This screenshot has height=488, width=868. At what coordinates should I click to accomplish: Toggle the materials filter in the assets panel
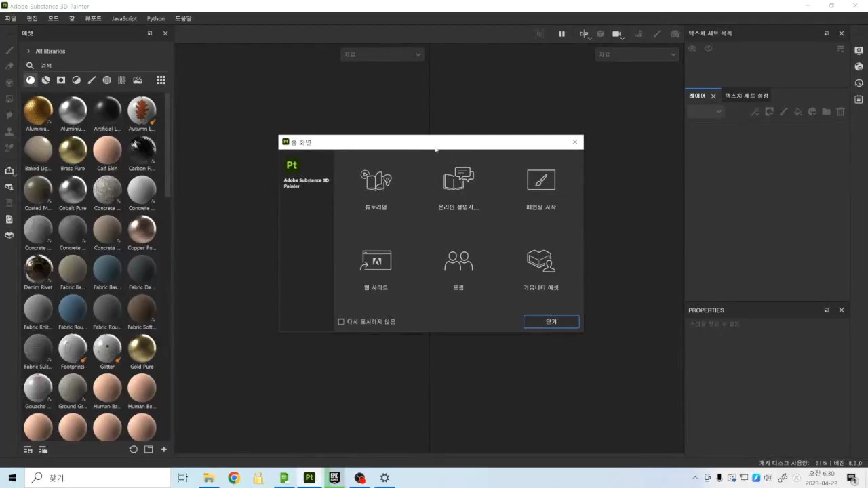click(x=31, y=80)
